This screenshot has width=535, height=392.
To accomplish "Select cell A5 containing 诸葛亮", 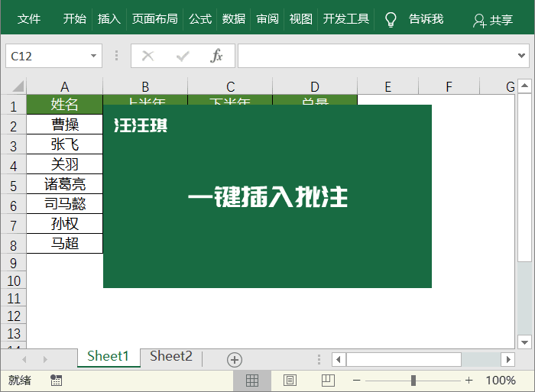I will click(x=65, y=184).
